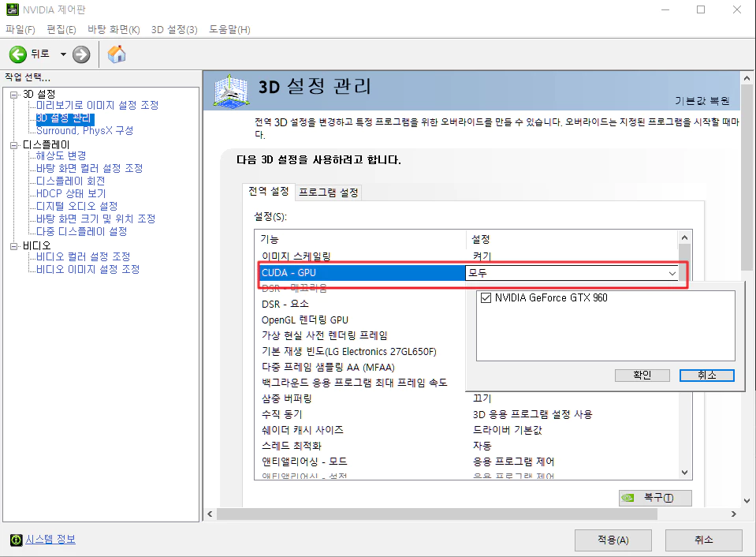Click the settings list scroll up arrow
Screen dimensions: 756x557
[684, 237]
